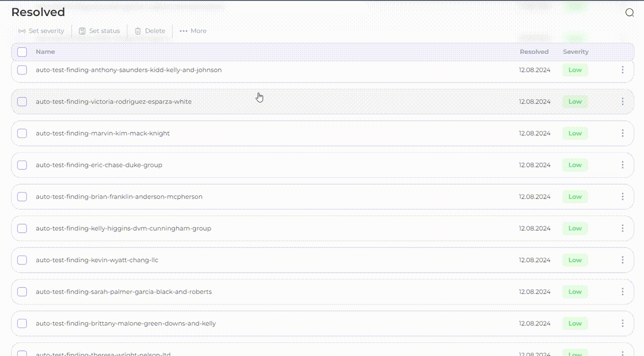Open more actions for brian-franklin-anderson-mcpherson finding
Viewport: 644px width, 356px height.
(622, 197)
